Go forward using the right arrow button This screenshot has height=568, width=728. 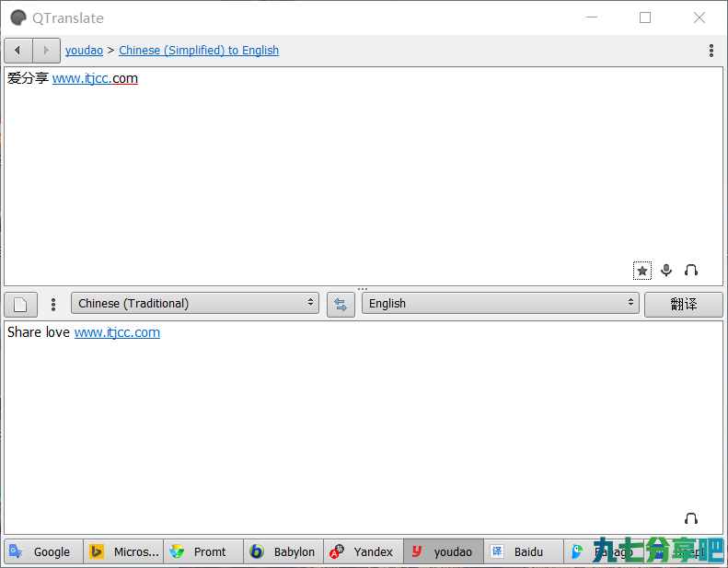tap(46, 50)
